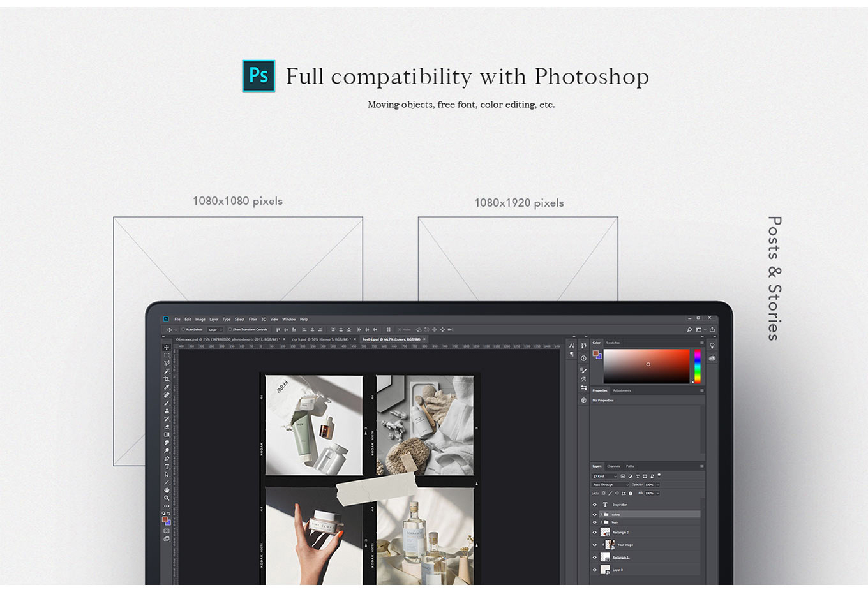Filter layers by adjustment layer icon
868x592 pixels.
(630, 476)
